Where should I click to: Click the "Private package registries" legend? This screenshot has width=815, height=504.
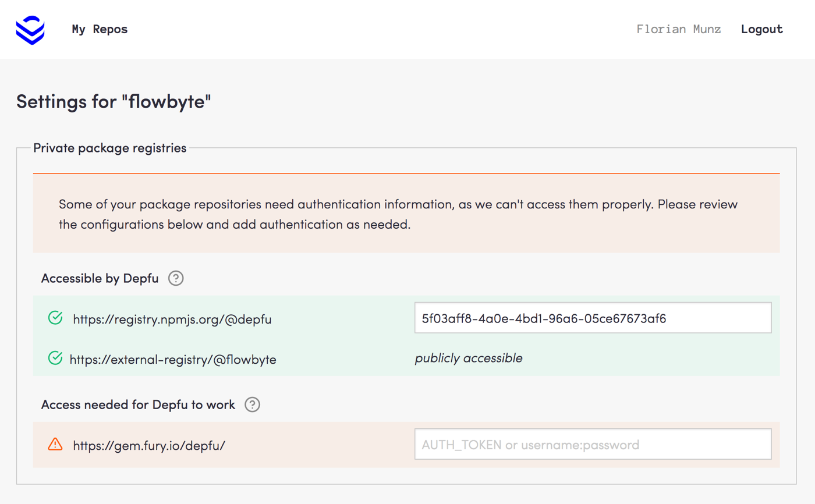(x=110, y=148)
